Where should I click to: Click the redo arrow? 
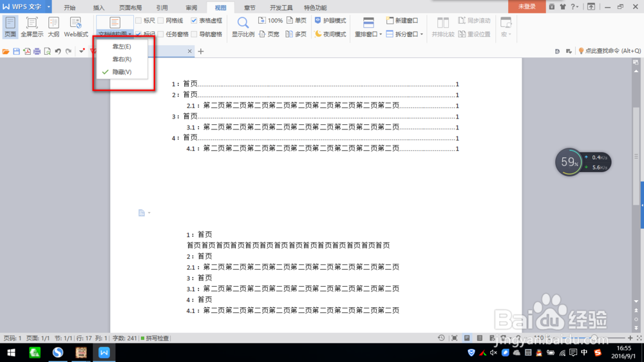(69, 52)
